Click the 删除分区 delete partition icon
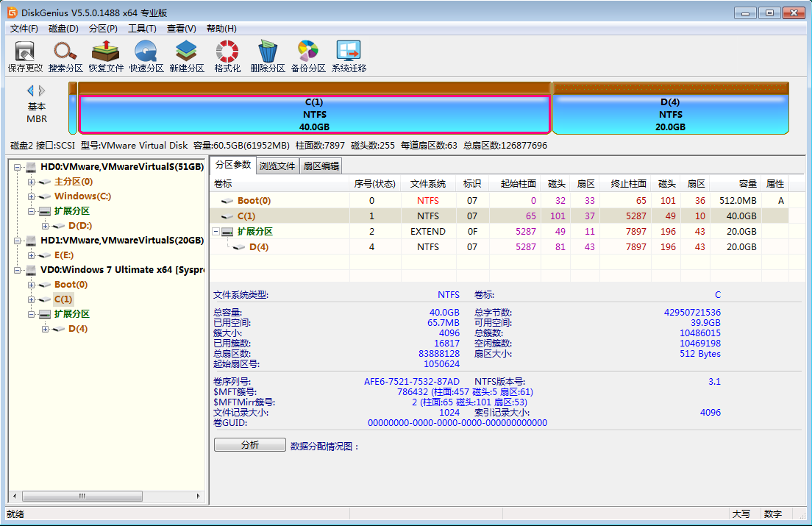Screen dimensions: 812x526 tap(268, 56)
